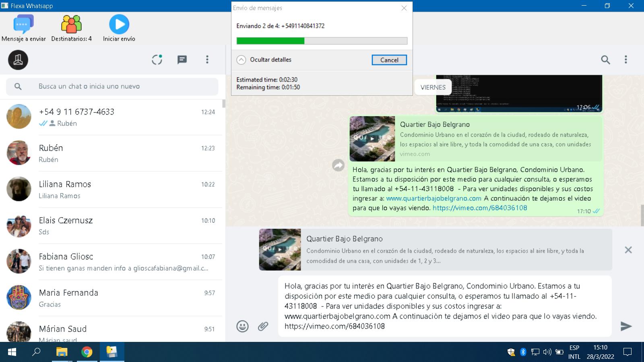Search within the open conversation
The height and width of the screenshot is (362, 644).
(x=605, y=60)
